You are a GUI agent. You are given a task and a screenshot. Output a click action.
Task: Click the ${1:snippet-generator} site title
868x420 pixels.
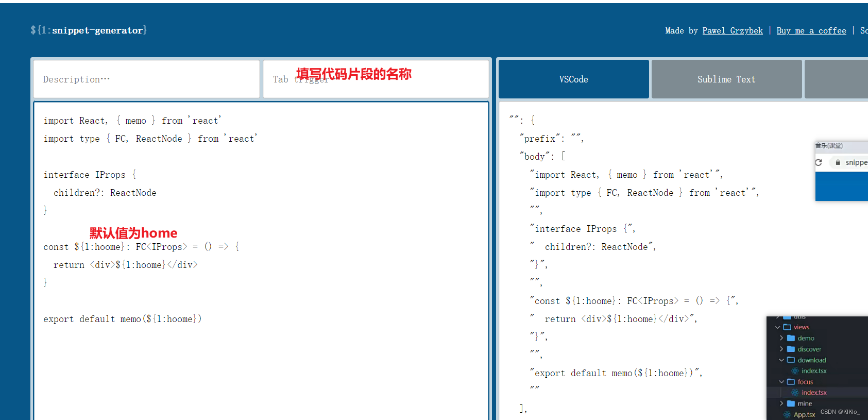pos(89,30)
